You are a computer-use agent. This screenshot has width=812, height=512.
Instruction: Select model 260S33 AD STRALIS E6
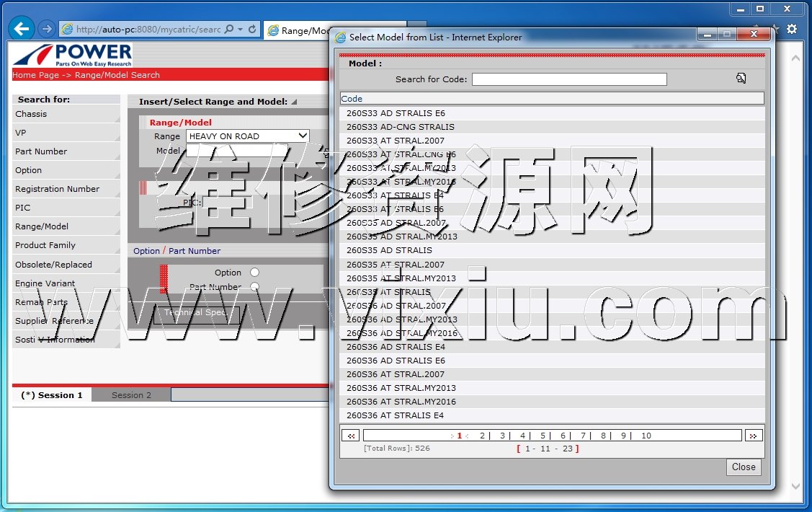click(x=396, y=113)
